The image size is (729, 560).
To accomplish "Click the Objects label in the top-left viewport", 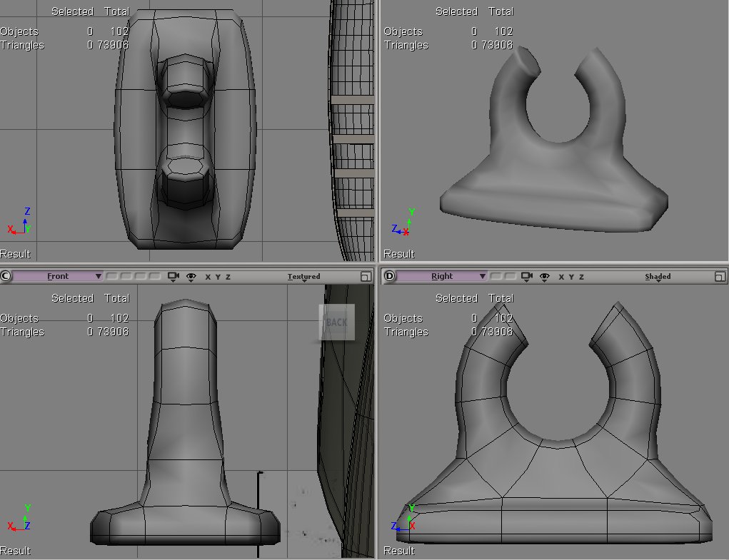I will 19,31.
